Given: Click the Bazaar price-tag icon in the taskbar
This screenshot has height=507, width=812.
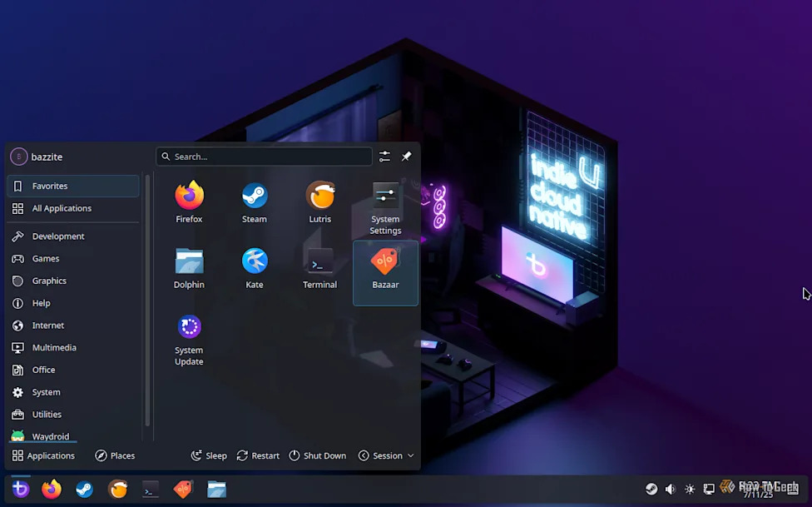Looking at the screenshot, I should (x=183, y=489).
